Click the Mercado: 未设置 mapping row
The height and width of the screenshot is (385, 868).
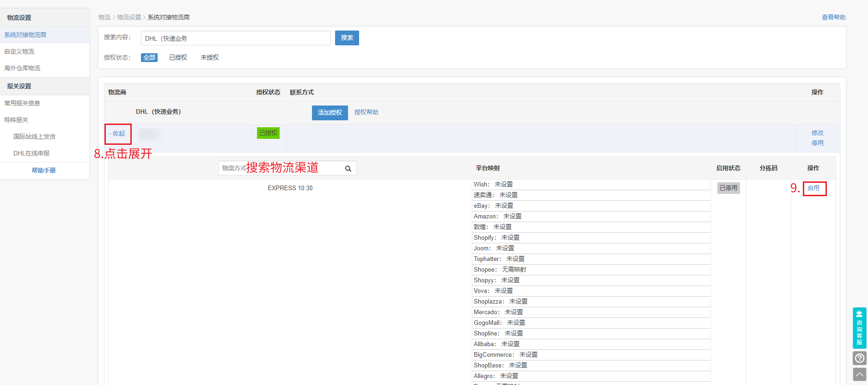(x=591, y=312)
